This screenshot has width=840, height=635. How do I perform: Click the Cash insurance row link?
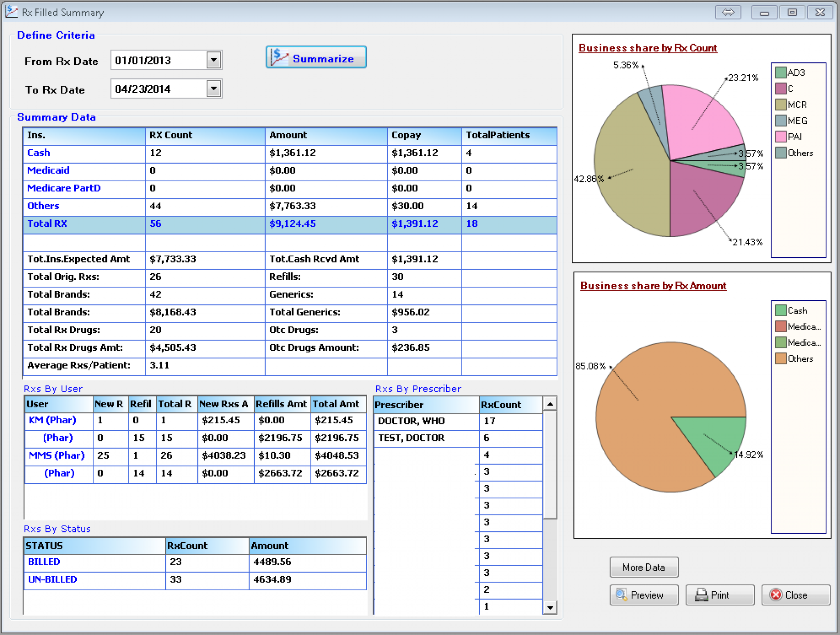[x=39, y=153]
